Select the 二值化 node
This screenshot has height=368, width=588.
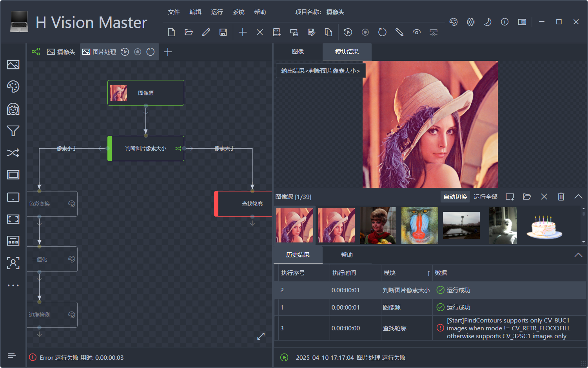[x=52, y=259]
